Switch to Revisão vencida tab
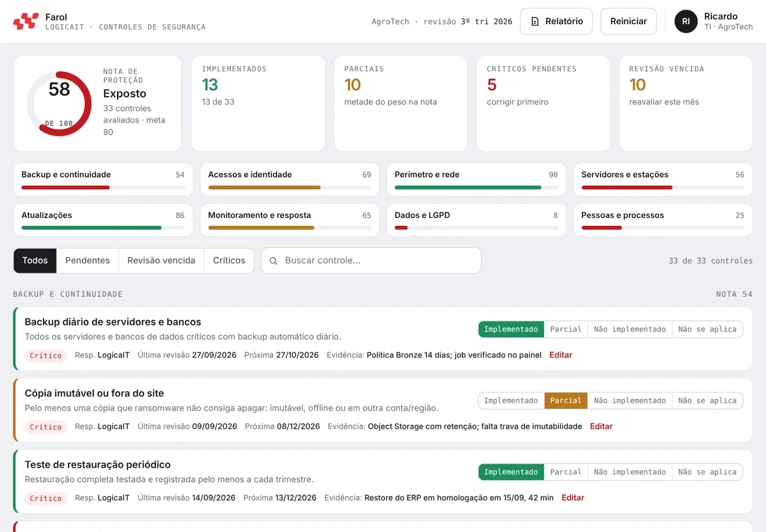The height and width of the screenshot is (532, 766). pos(161,261)
